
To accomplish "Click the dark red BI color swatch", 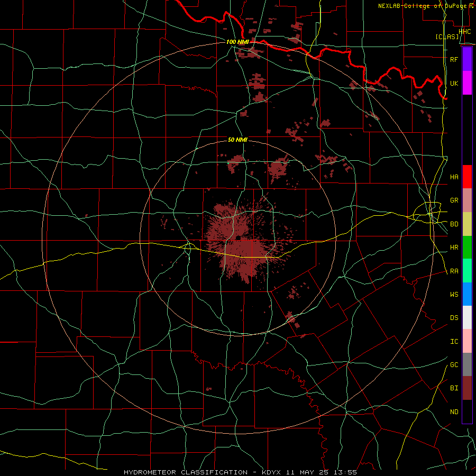I will tap(467, 388).
